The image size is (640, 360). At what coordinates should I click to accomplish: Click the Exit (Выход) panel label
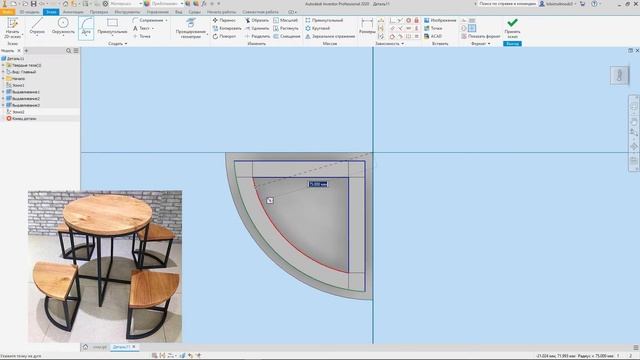click(x=512, y=44)
